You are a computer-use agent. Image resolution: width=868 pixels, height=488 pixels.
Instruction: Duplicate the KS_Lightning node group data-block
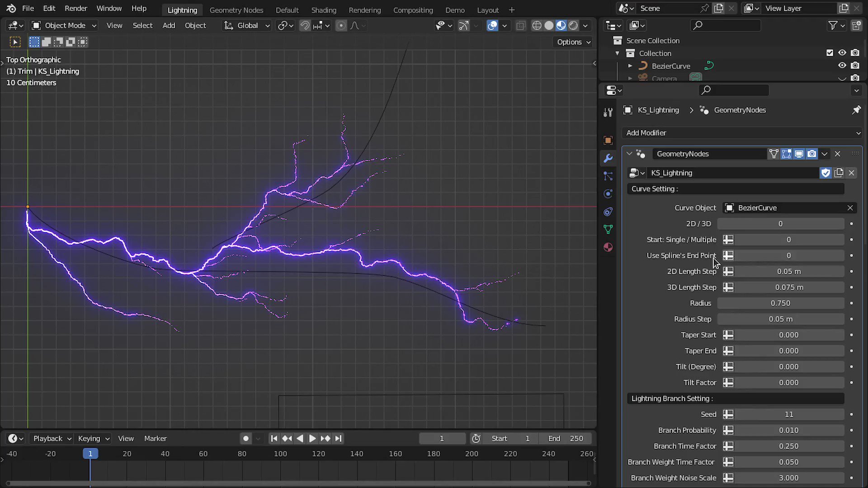click(x=839, y=173)
